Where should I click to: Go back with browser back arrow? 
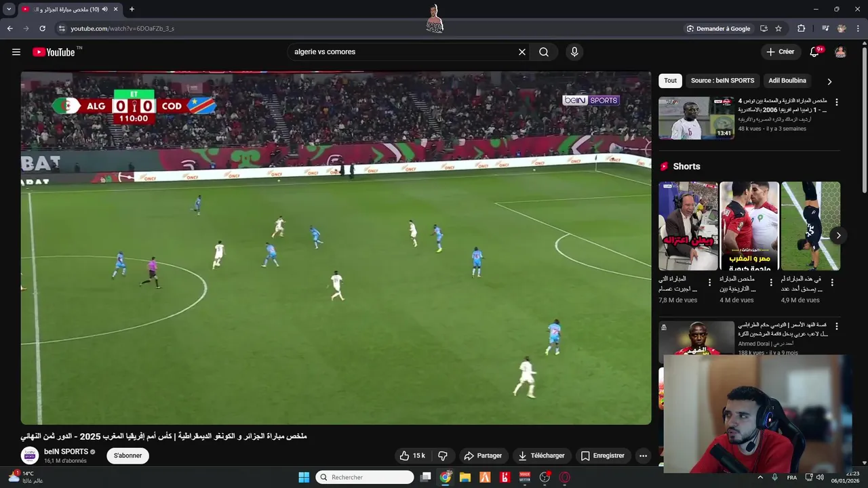(9, 28)
